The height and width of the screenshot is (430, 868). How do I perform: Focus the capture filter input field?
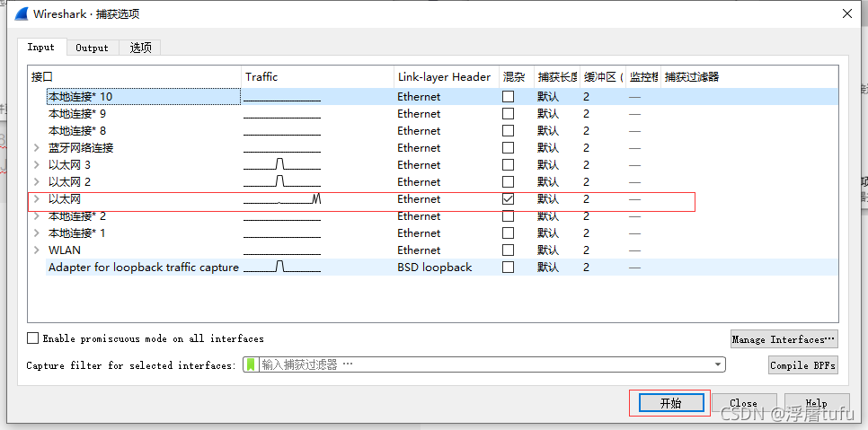485,364
